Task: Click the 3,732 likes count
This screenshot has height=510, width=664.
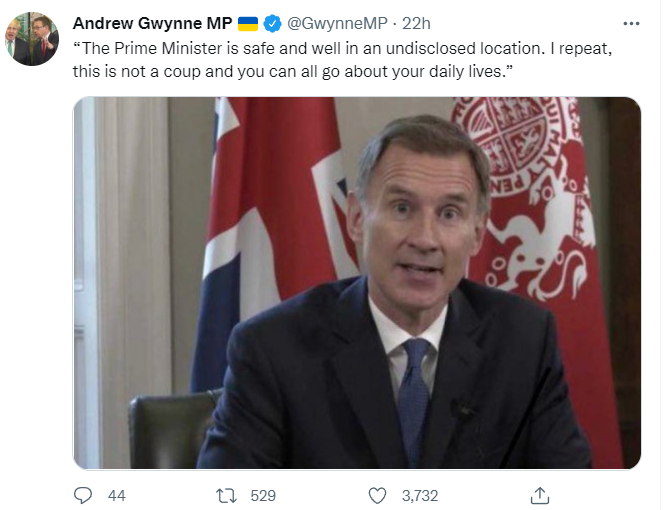Action: pos(420,496)
